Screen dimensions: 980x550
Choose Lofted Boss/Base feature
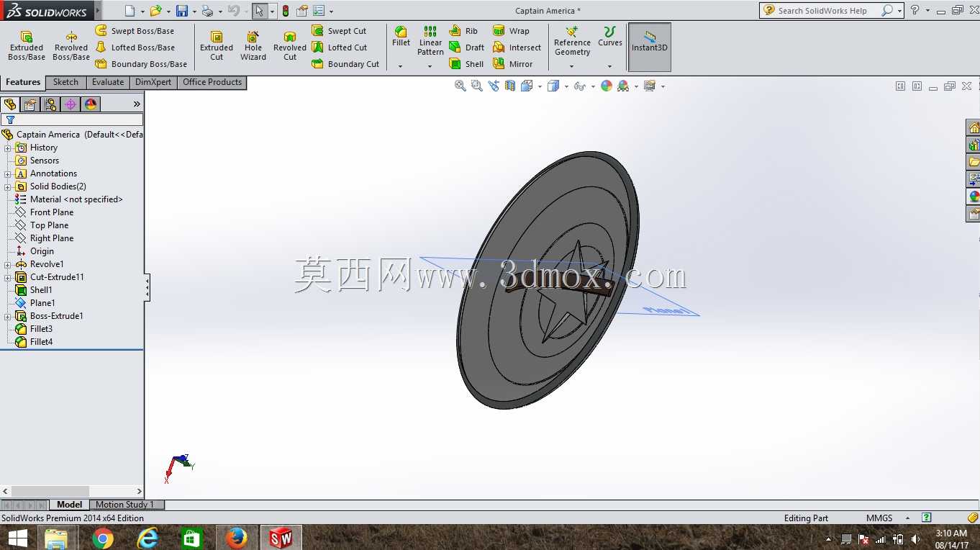click(135, 48)
